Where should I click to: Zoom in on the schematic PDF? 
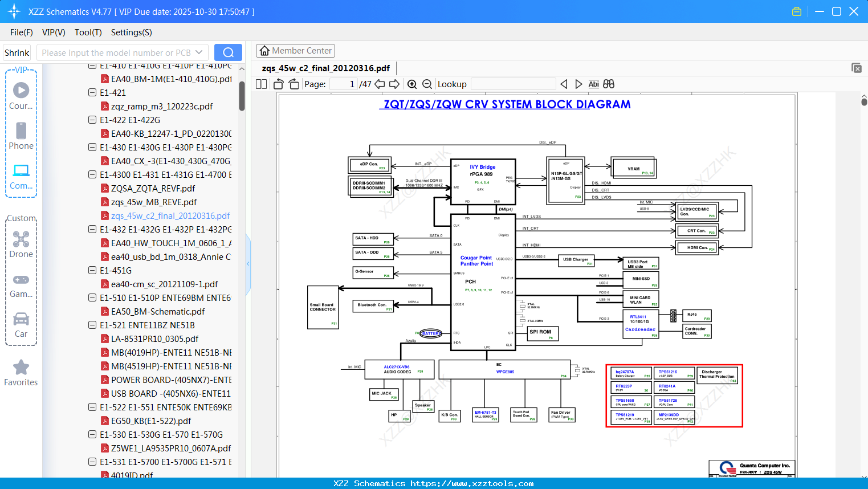412,84
